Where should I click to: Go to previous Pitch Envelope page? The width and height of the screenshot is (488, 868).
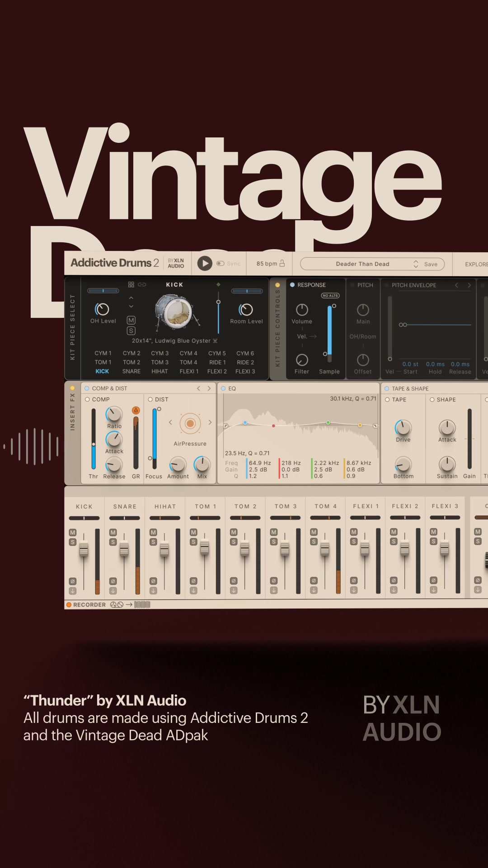coord(456,285)
